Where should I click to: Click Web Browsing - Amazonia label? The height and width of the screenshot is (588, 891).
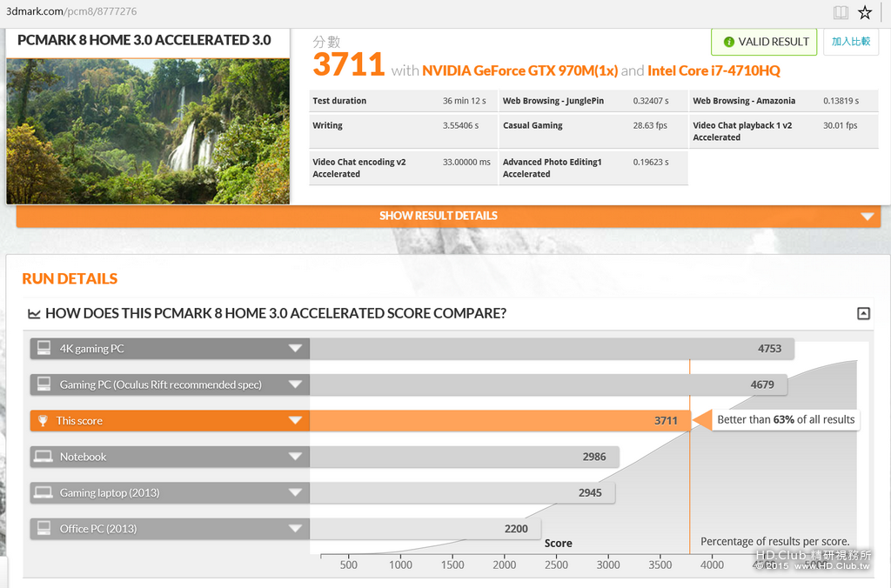(744, 101)
